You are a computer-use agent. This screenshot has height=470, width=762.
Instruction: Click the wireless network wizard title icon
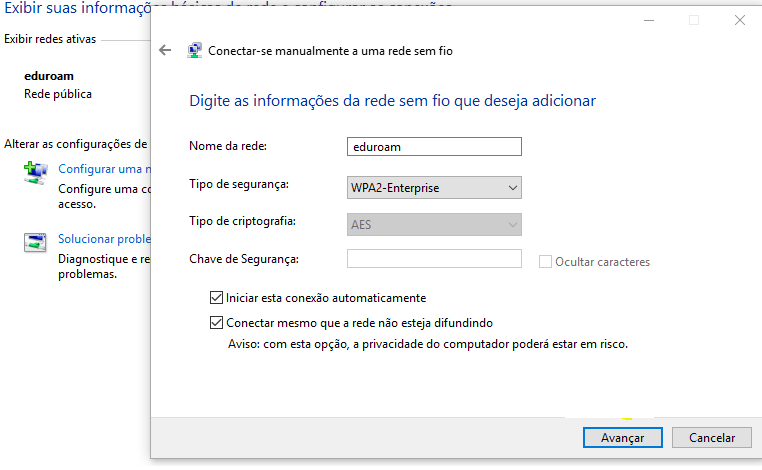195,50
